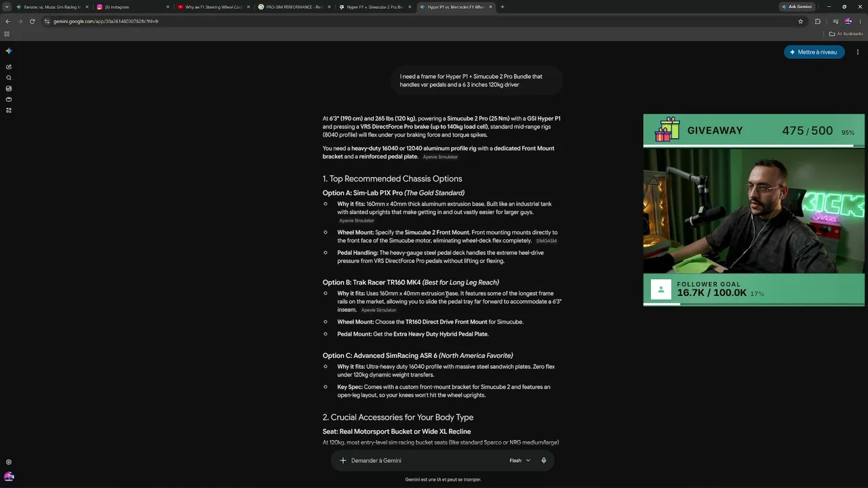Click the Gemini logo in the sidebar
Image resolution: width=868 pixels, height=488 pixels.
click(x=9, y=52)
